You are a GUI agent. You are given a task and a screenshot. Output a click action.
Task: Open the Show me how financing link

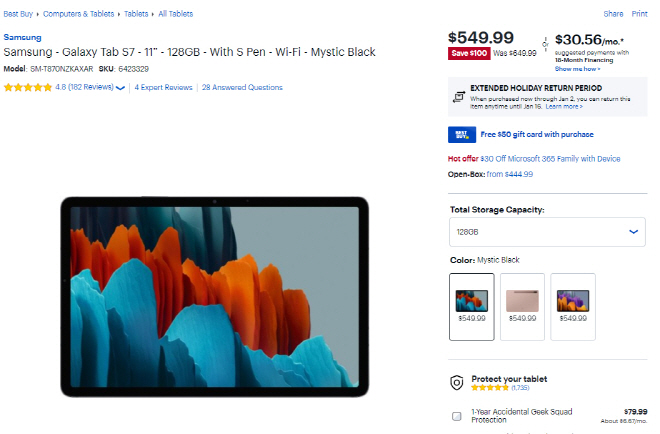pos(577,69)
